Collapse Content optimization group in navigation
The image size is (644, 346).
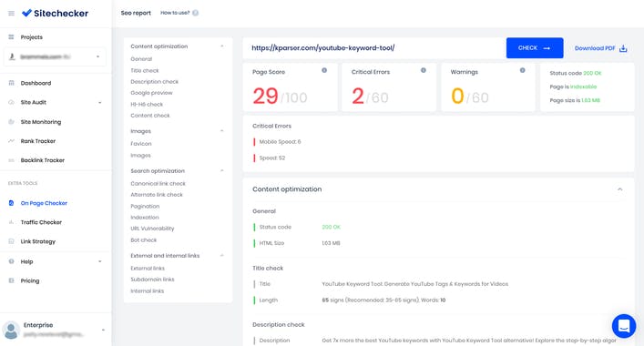221,46
